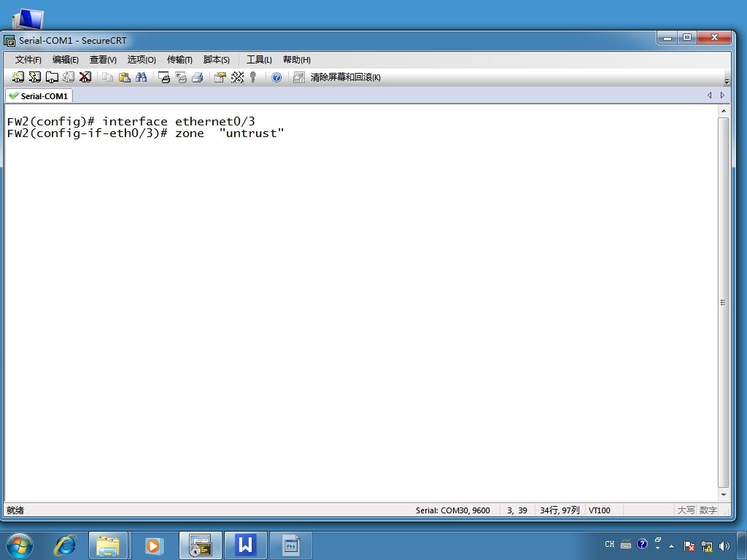Click 清除屏幕和回滚(K) button

click(345, 77)
